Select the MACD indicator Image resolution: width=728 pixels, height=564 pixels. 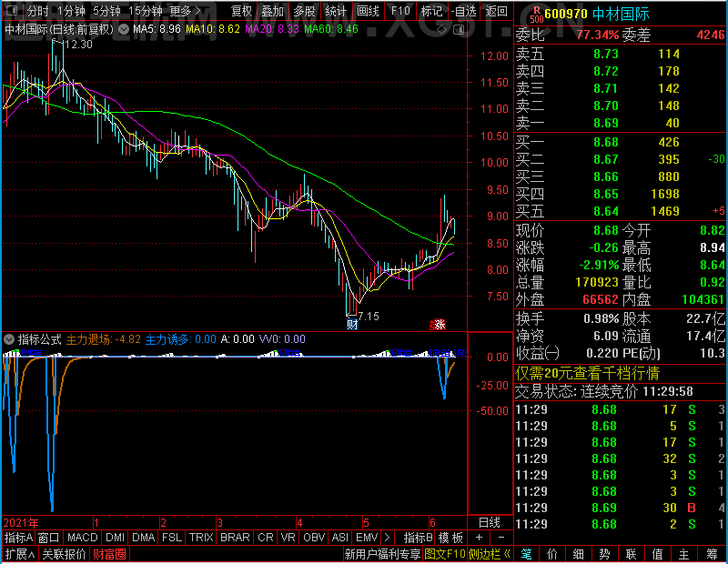[82, 538]
